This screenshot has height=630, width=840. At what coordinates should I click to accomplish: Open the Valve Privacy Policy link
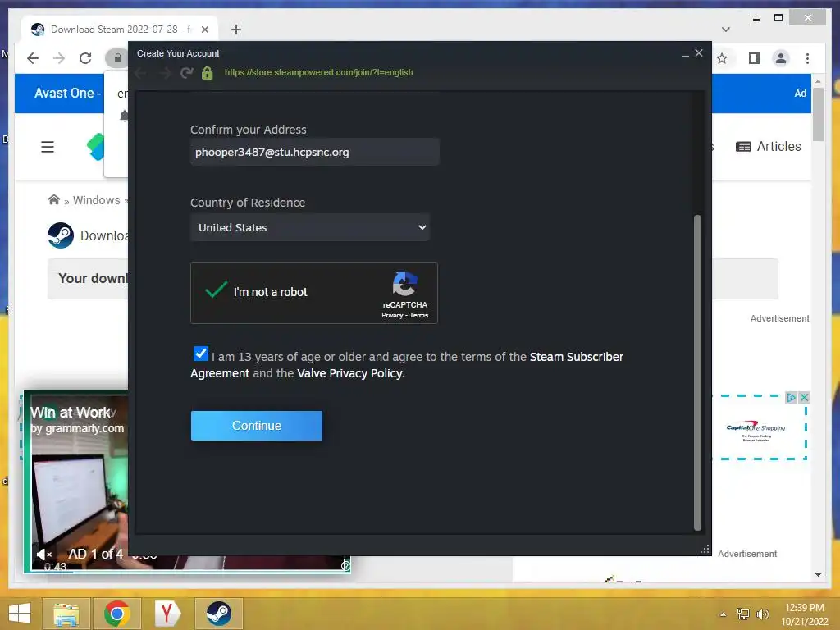(349, 373)
